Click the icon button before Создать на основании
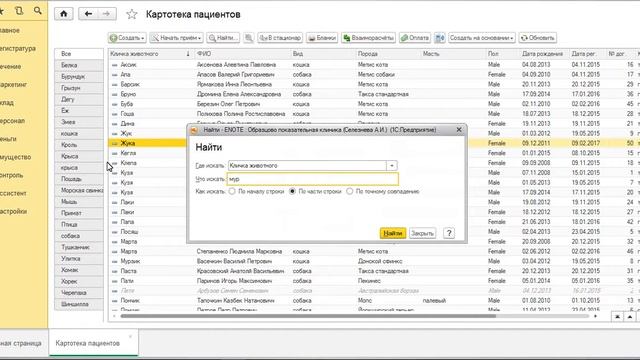Screen dimensions: 640x360 (440, 38)
